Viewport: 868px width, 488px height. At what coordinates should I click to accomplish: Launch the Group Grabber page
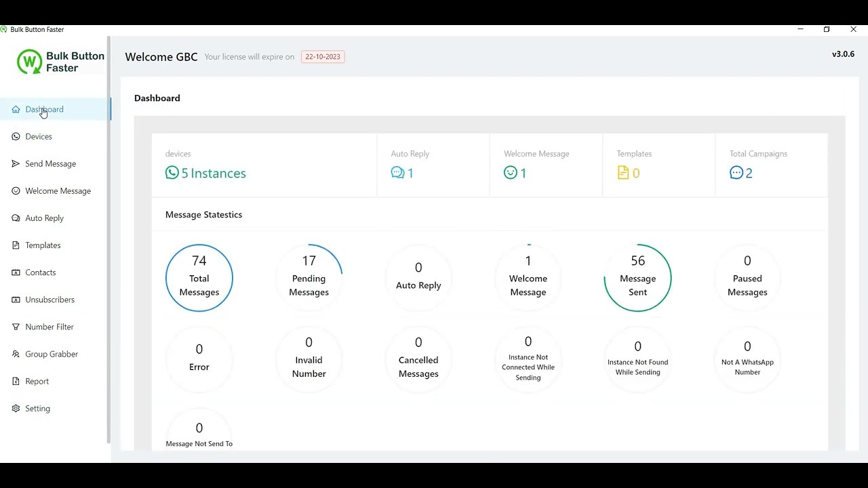[55, 354]
